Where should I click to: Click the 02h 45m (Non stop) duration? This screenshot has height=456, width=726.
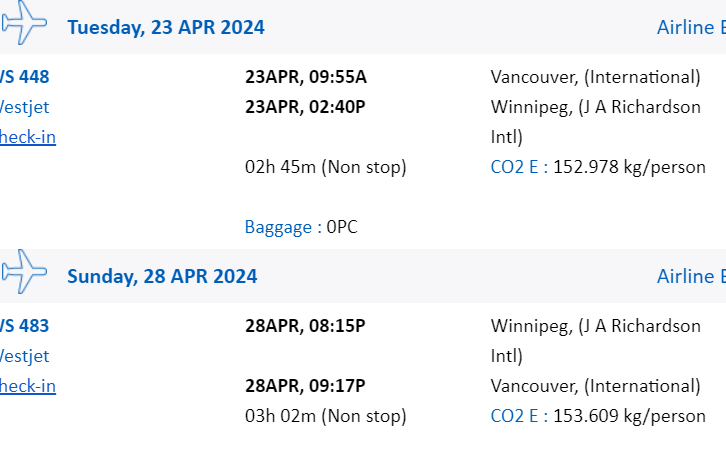[326, 167]
